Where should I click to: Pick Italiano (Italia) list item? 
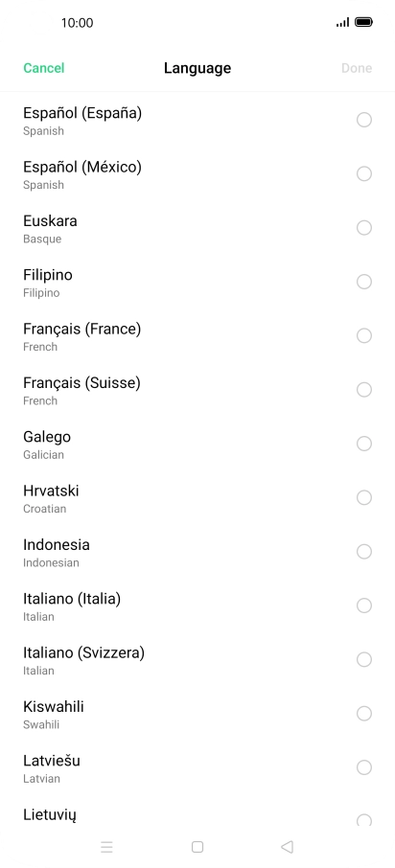click(197, 605)
